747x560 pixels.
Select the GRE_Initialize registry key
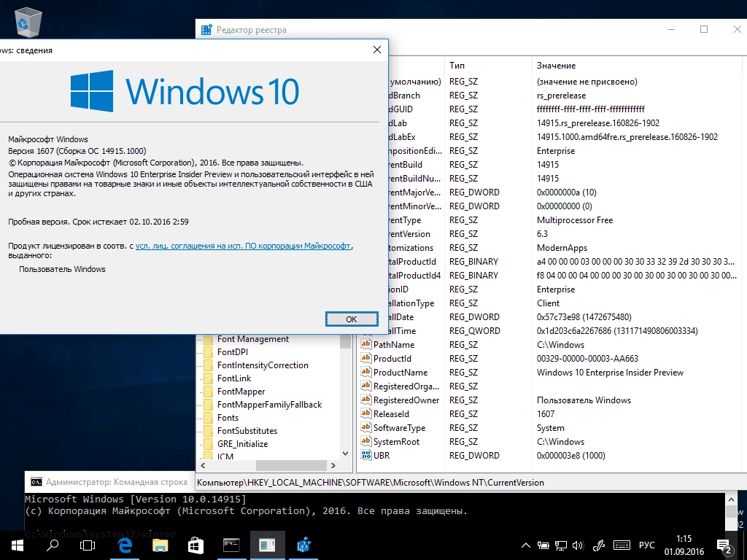point(242,444)
